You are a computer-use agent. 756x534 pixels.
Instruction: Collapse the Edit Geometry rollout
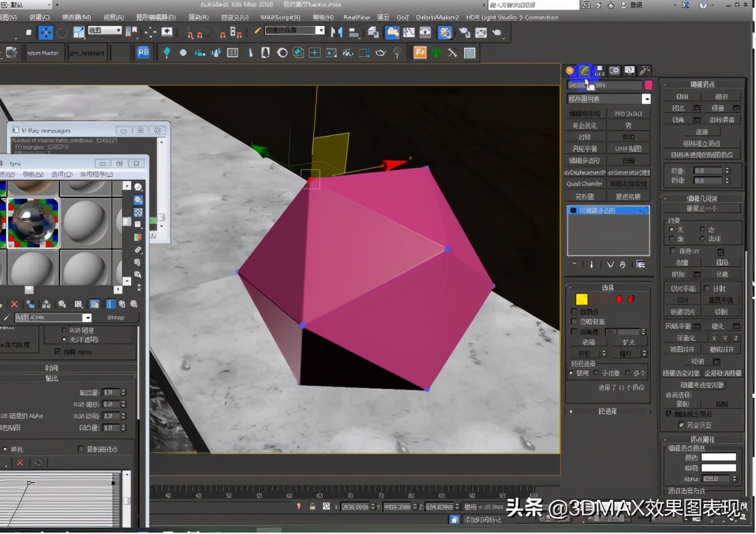[701, 199]
